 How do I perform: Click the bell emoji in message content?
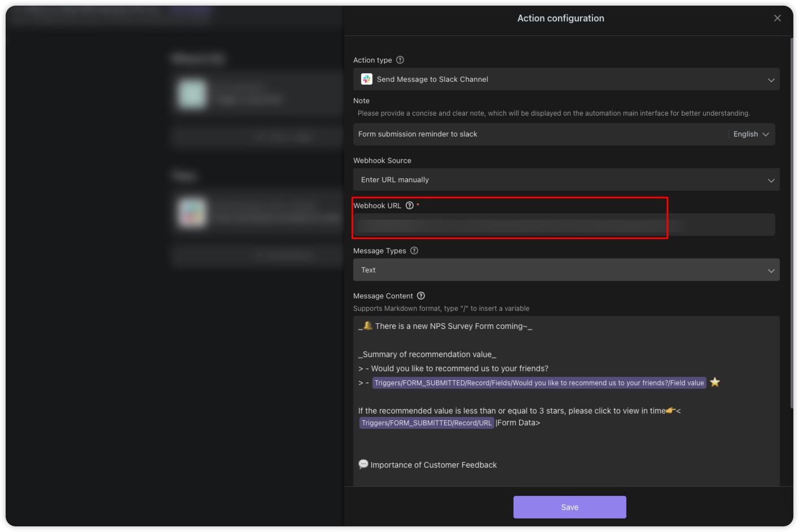coord(368,326)
